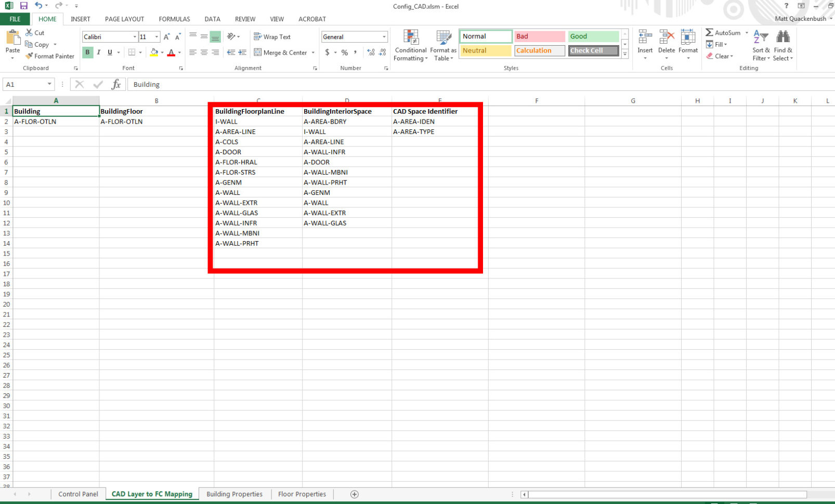
Task: Click the AutoSum command
Action: 724,32
